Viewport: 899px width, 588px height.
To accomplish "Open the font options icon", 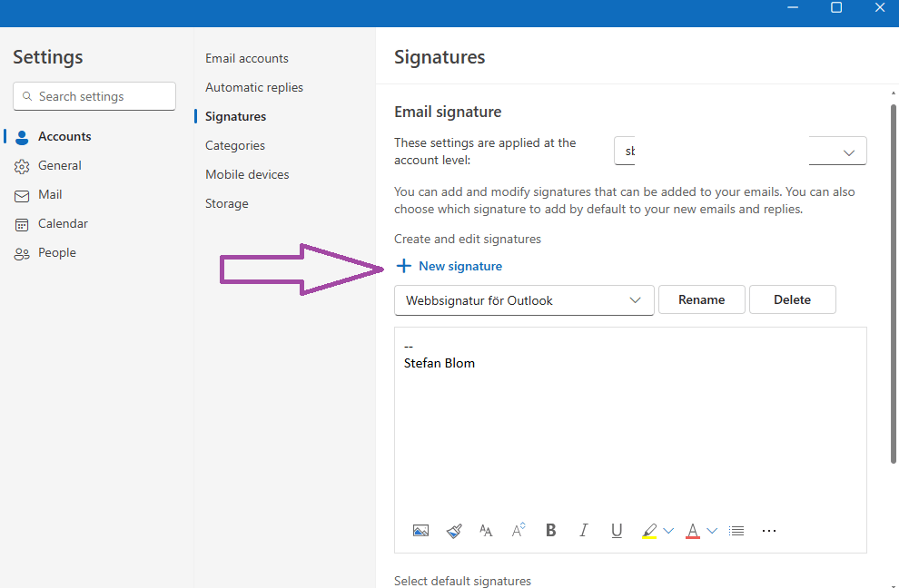I will (x=486, y=530).
